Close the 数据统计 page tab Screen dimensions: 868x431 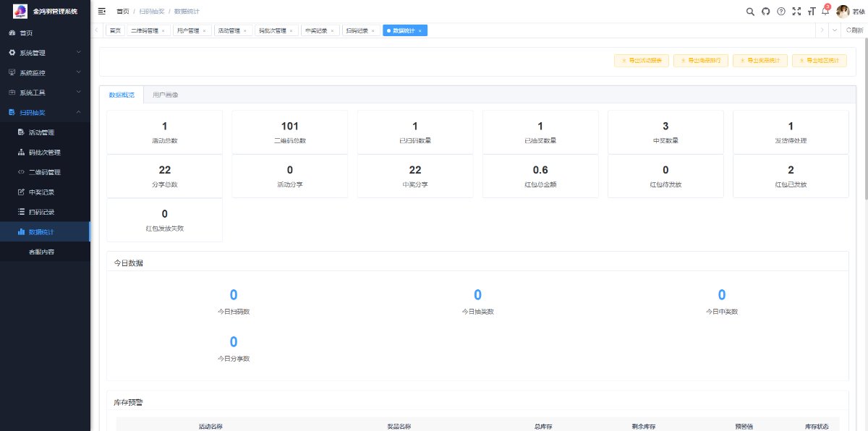click(420, 31)
